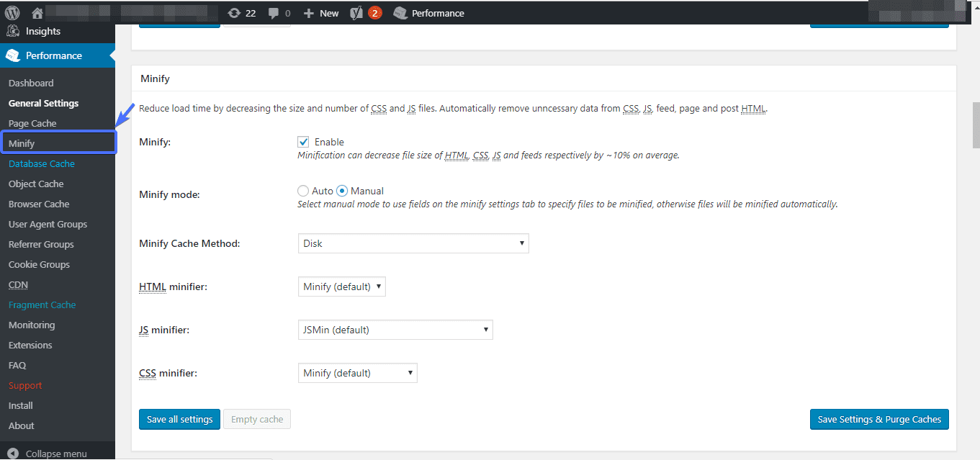The height and width of the screenshot is (460, 980).
Task: Open the JS minifier dropdown
Action: (x=395, y=330)
